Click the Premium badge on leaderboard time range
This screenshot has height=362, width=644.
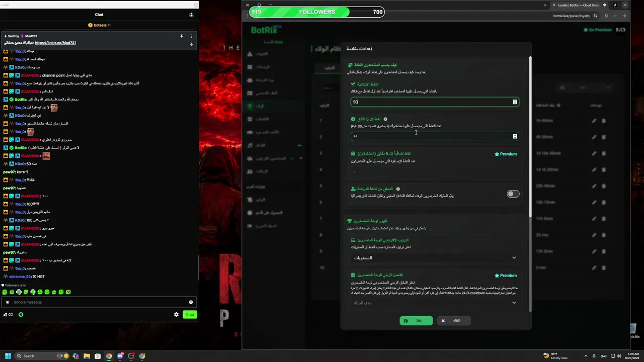click(x=506, y=276)
